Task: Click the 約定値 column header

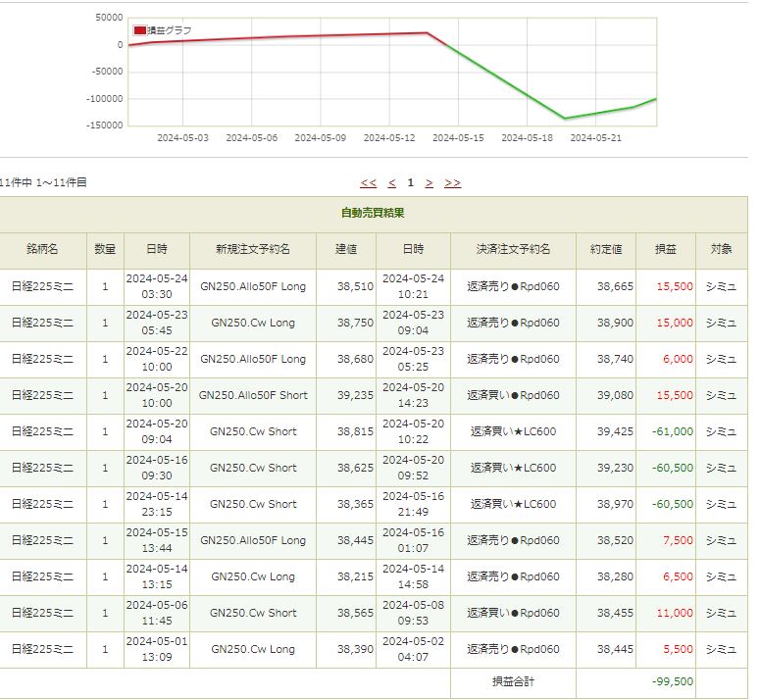Action: coord(605,249)
